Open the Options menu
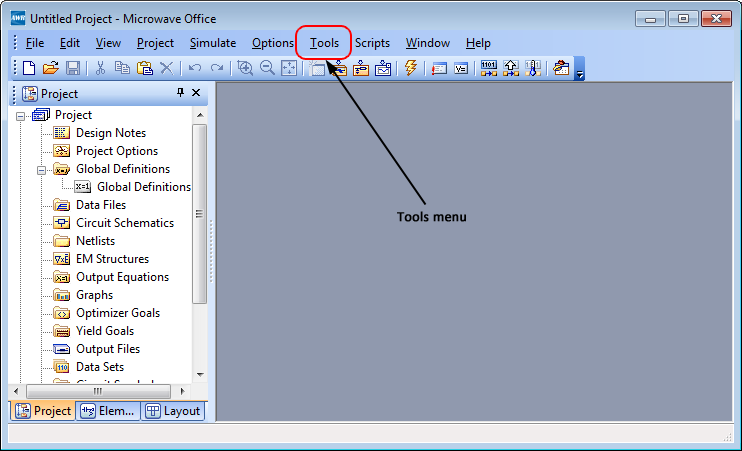 pos(273,43)
